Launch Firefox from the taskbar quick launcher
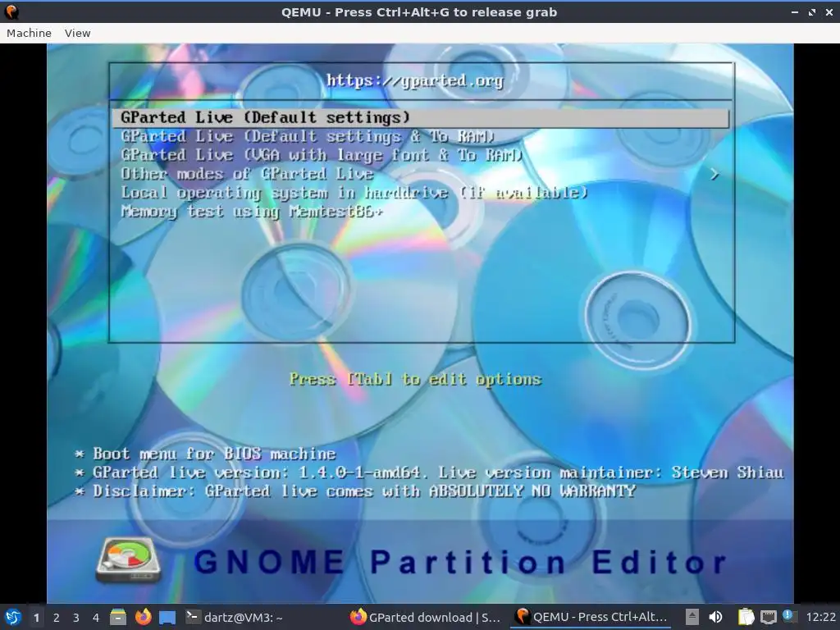840x630 pixels. 143,617
